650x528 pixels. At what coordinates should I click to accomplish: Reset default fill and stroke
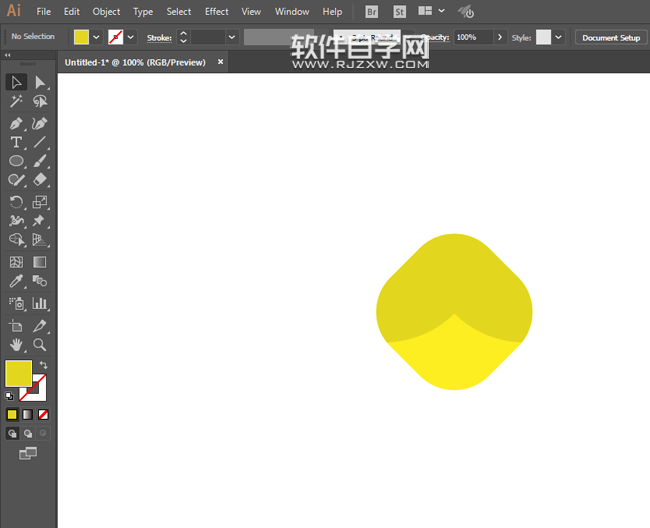coord(9,396)
